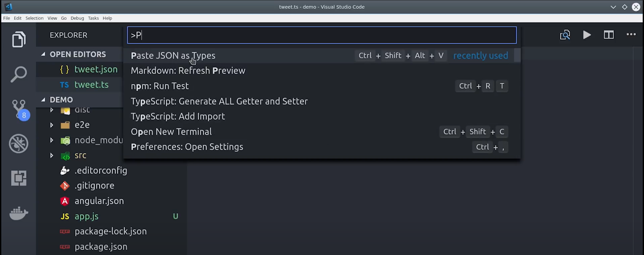Screen dimensions: 644x255
Task: Open the More Actions ellipsis menu
Action: click(x=631, y=34)
